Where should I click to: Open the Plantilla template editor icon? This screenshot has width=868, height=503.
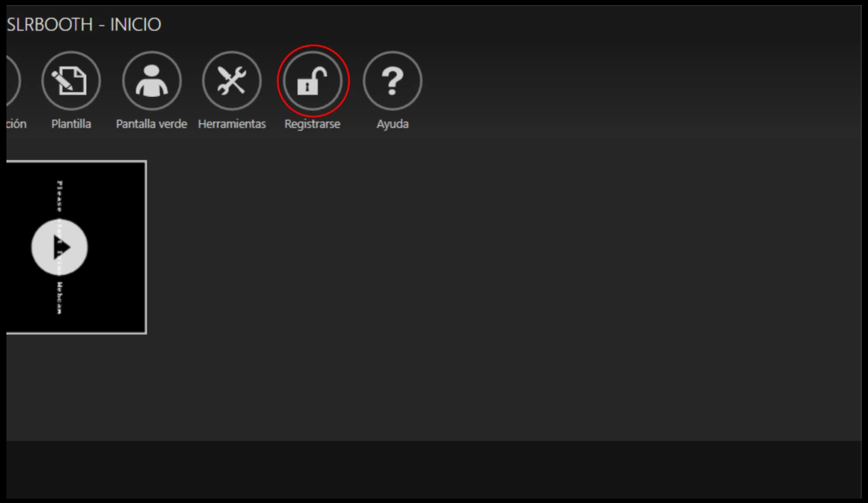(x=71, y=81)
